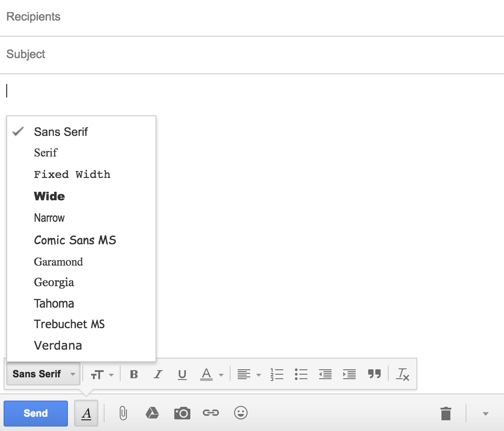The width and height of the screenshot is (504, 431).
Task: Choose Comic Sans MS from font list
Action: (75, 240)
